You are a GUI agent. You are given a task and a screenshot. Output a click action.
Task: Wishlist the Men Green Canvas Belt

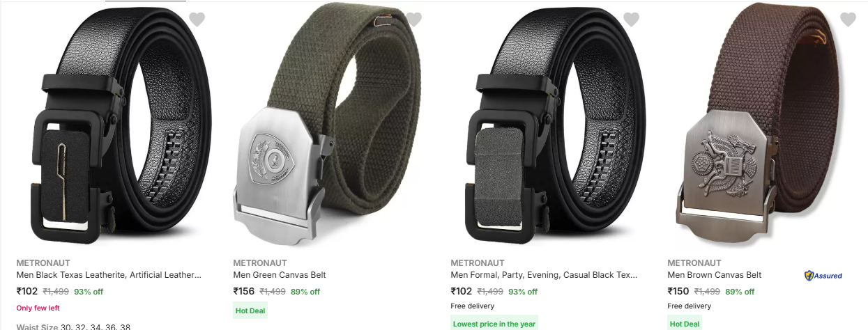coord(414,19)
